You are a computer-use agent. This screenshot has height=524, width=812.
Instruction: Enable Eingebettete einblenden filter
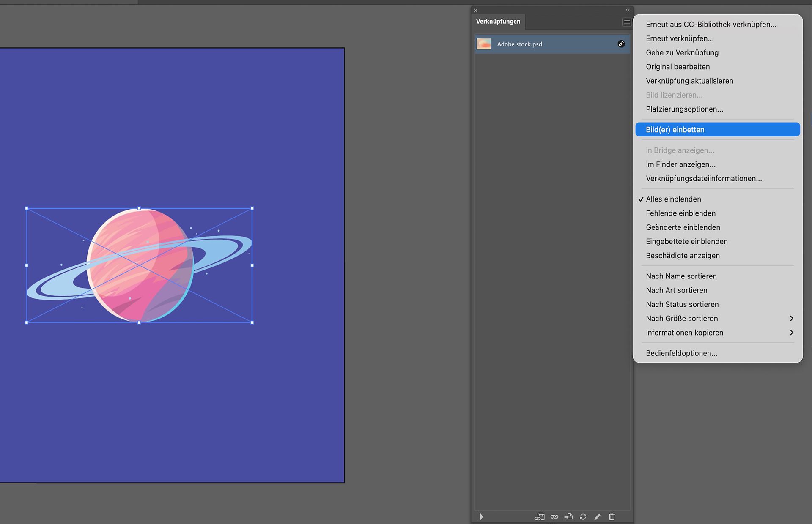[x=718, y=241]
